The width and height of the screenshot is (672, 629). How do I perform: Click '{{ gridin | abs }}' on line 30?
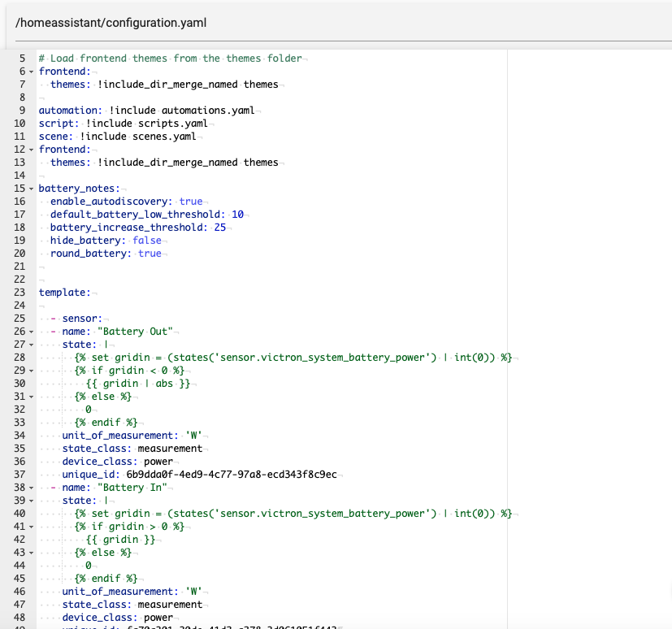tap(137, 384)
